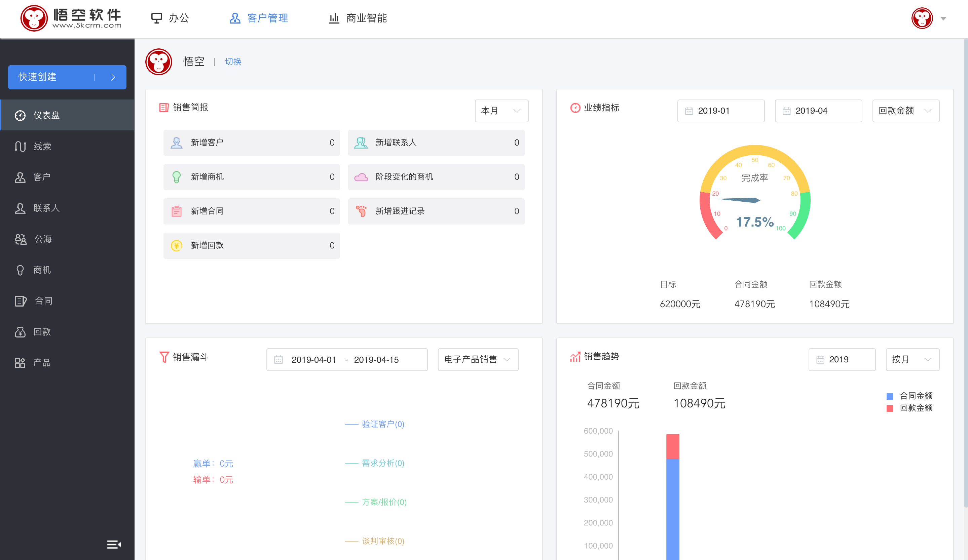Click the 新增回款 yen coin icon
This screenshot has width=968, height=560.
(176, 246)
